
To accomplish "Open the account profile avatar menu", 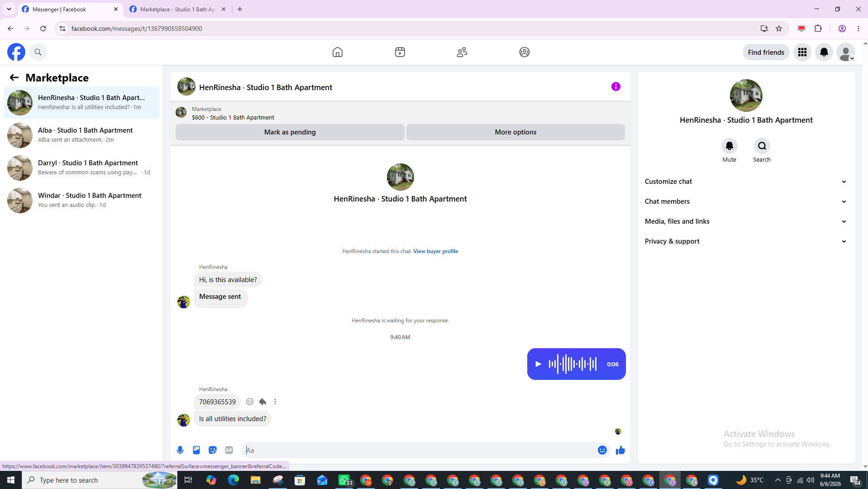I will pyautogui.click(x=846, y=52).
